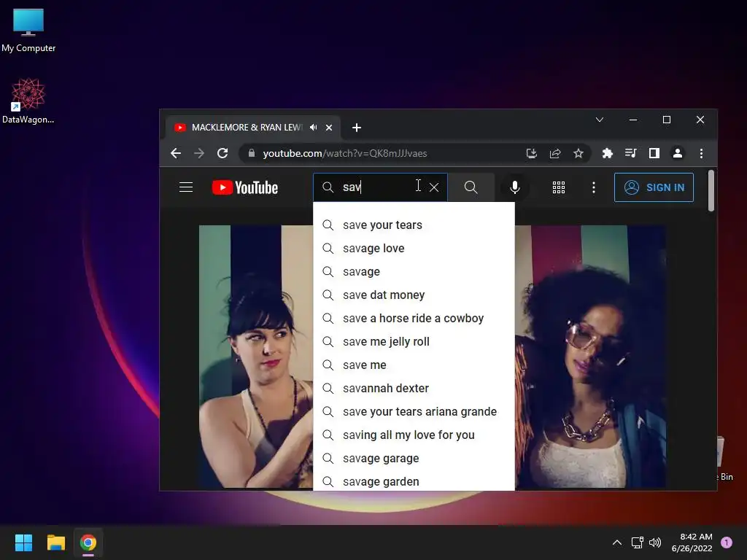Open a new Chrome tab
747x560 pixels.
(x=356, y=128)
